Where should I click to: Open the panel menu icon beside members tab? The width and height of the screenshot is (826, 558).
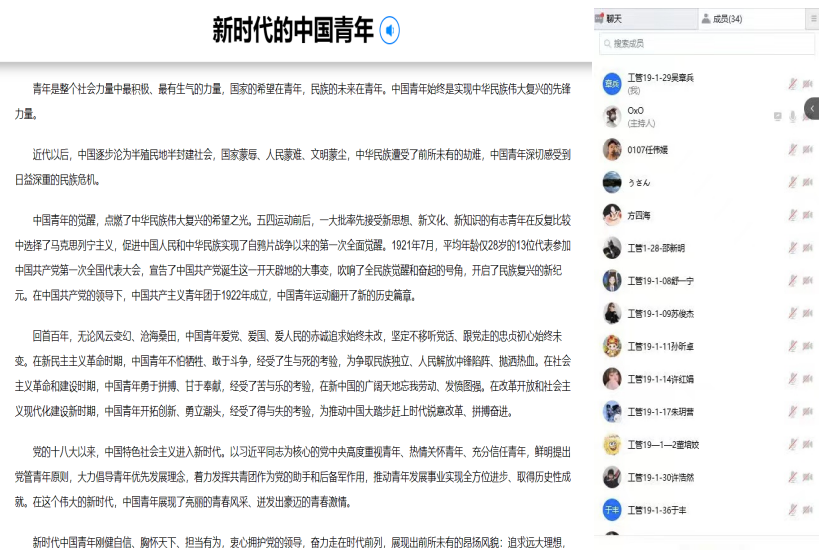[x=813, y=19]
